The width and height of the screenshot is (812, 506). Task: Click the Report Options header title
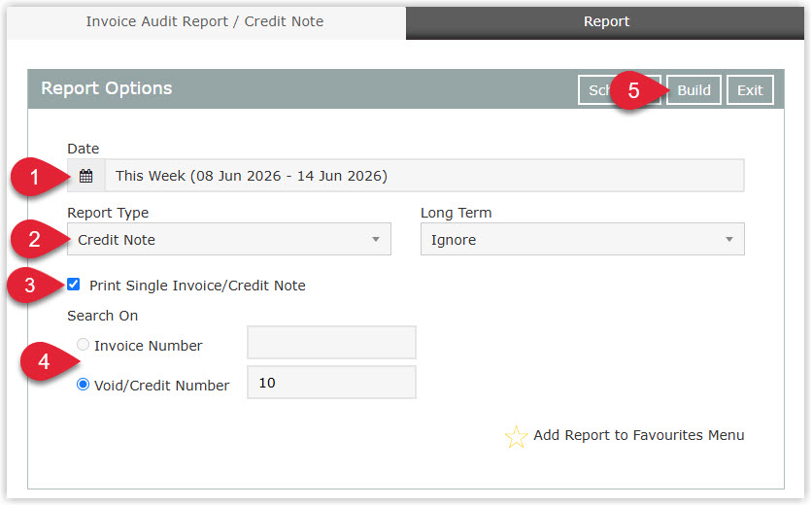pyautogui.click(x=107, y=88)
